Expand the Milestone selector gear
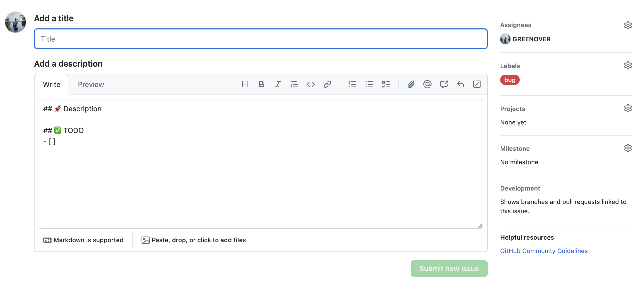 click(x=628, y=148)
